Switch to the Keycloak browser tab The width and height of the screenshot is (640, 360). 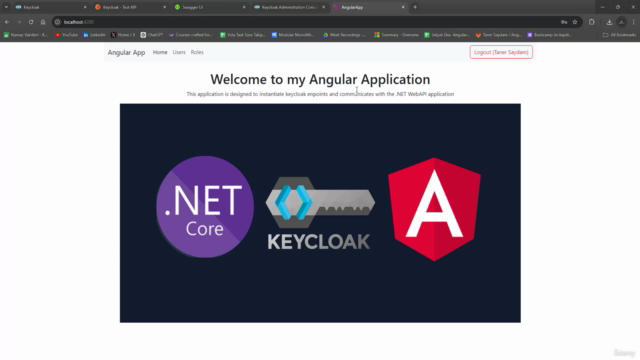50,7
